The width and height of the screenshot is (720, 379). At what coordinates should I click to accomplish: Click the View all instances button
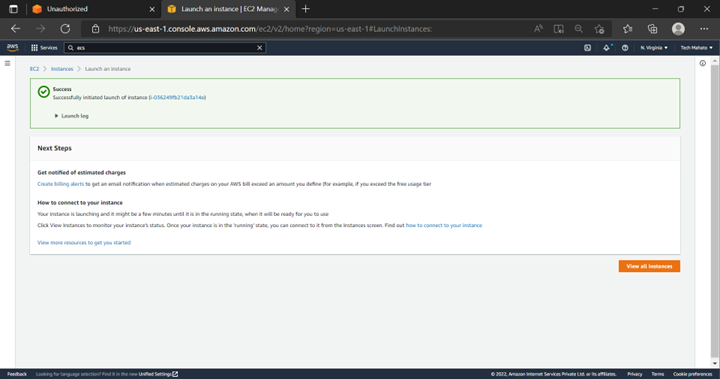click(649, 266)
